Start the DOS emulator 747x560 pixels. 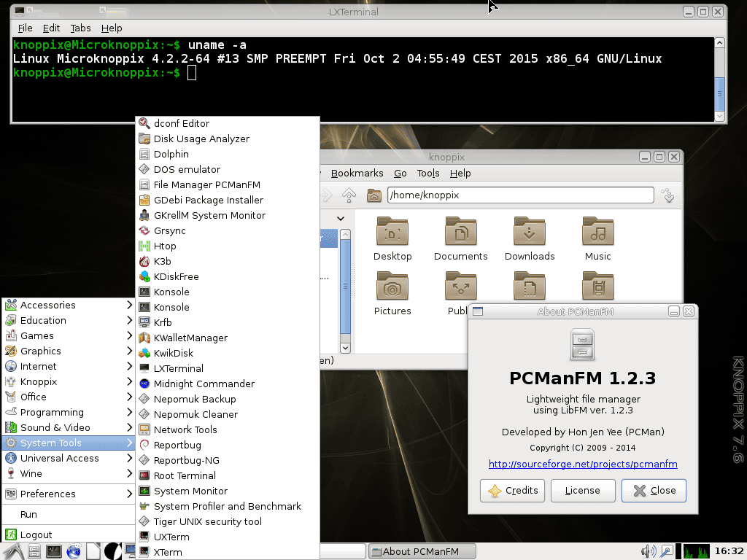(228, 169)
